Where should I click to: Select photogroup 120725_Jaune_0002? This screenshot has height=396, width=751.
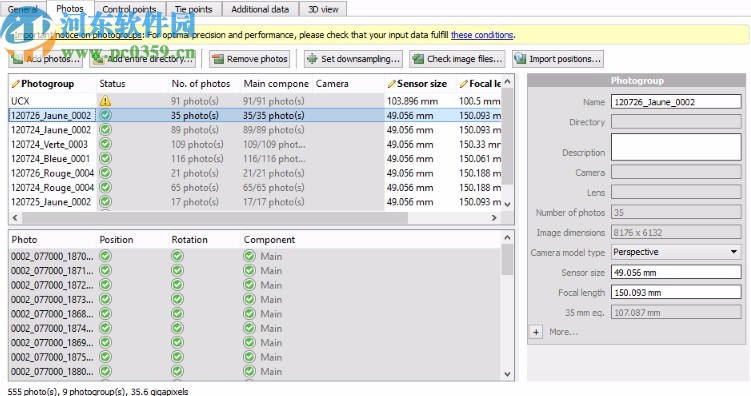pos(255,202)
